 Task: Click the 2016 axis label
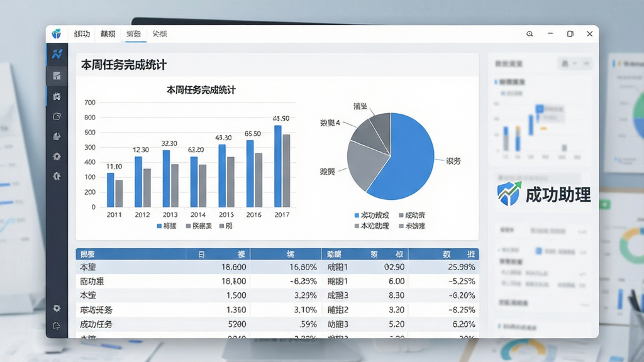pyautogui.click(x=254, y=215)
